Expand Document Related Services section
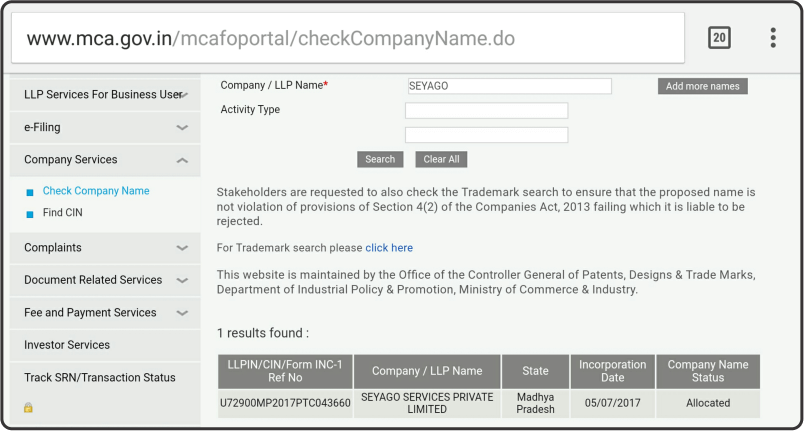 (182, 281)
